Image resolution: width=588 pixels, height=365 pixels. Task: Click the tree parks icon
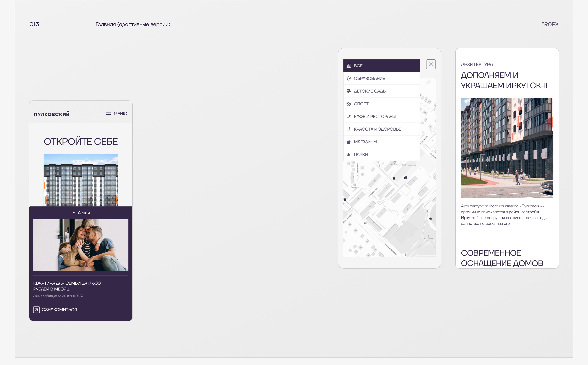point(348,155)
